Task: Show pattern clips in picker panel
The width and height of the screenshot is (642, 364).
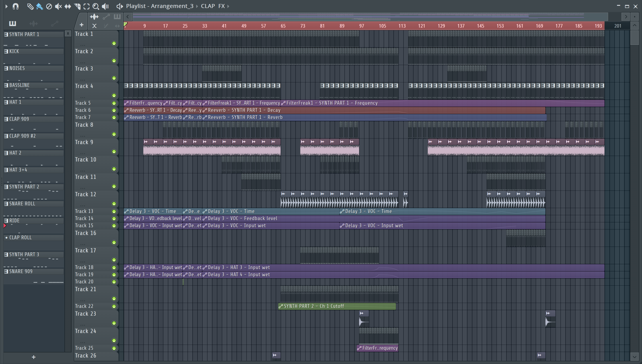Action: click(x=12, y=23)
